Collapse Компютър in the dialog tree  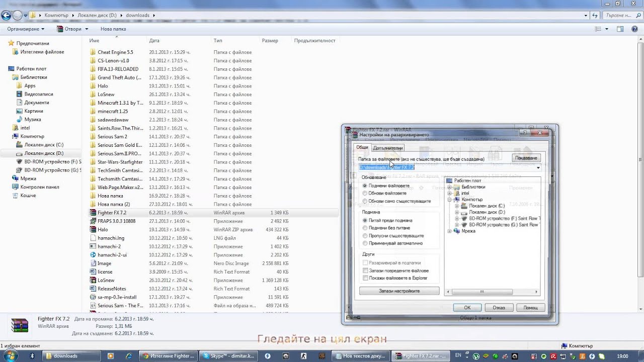point(449,200)
